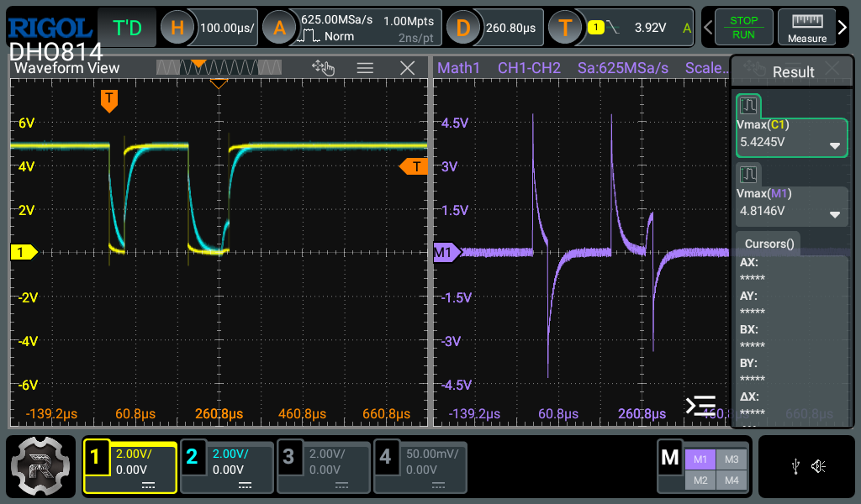Screen dimensions: 861x504
Task: Toggle channel 2 display
Action: coord(192,457)
